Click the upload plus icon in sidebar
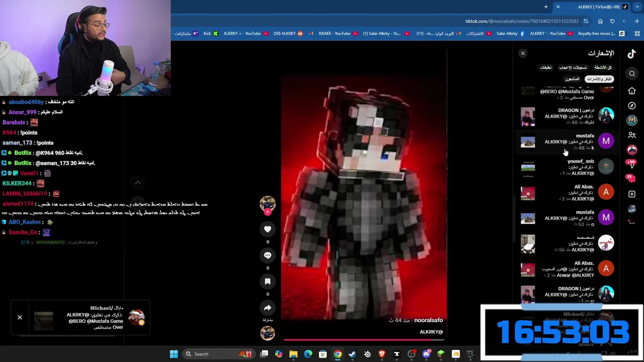Screen dimensions: 644x362 (x=632, y=194)
